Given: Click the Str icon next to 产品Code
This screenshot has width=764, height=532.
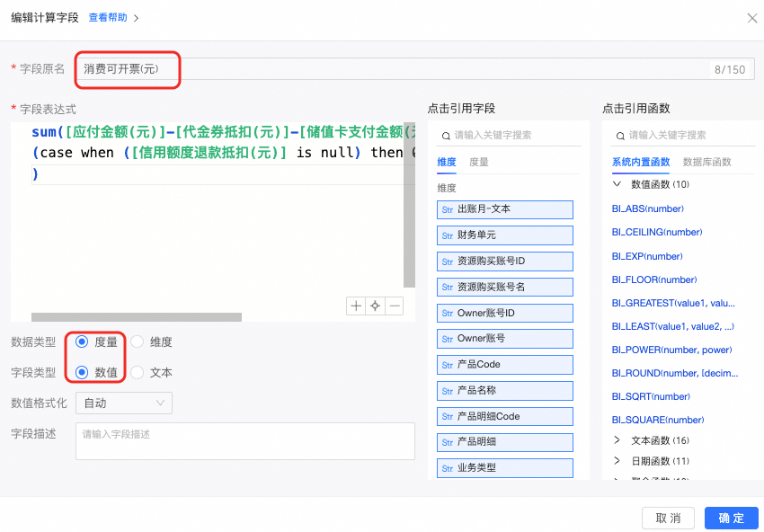Looking at the screenshot, I should coord(448,365).
